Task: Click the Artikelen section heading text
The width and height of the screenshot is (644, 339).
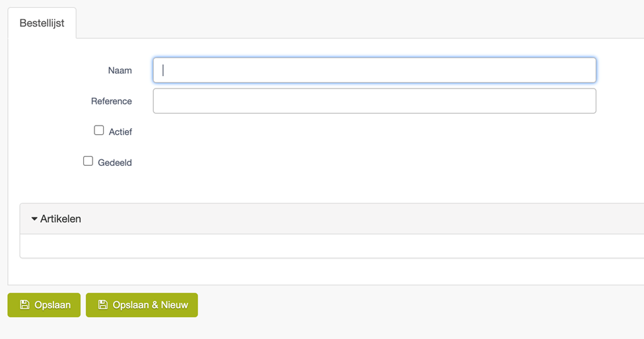Action: [60, 219]
